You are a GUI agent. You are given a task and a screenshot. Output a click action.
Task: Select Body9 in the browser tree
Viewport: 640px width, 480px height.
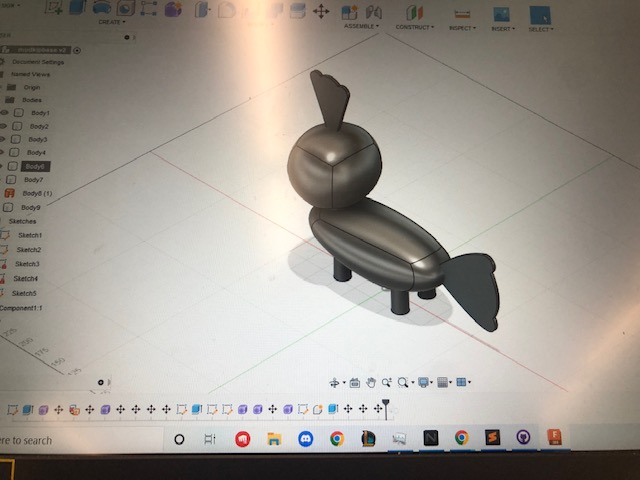(31, 208)
